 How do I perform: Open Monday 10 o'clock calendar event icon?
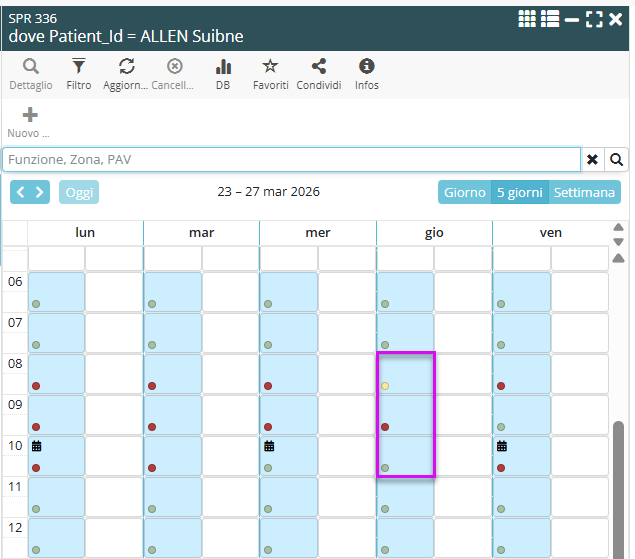pos(37,446)
